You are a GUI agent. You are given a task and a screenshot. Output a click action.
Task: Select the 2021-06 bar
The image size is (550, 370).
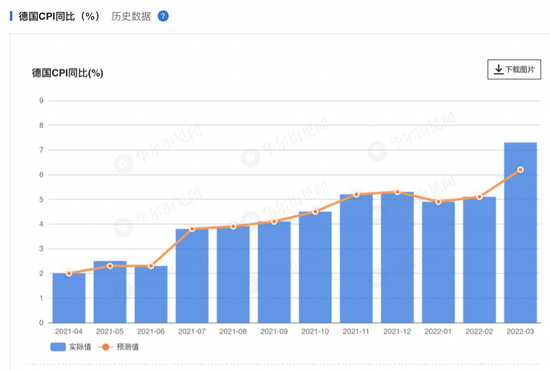(x=151, y=294)
